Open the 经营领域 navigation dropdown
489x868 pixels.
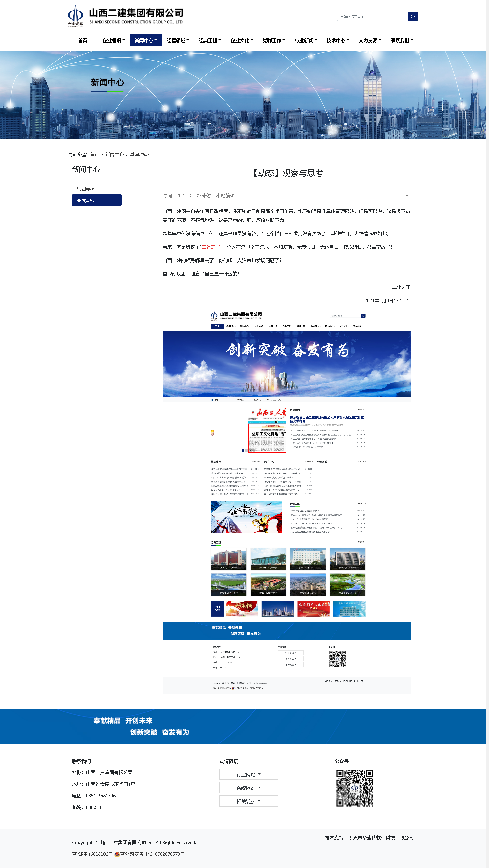pyautogui.click(x=178, y=40)
